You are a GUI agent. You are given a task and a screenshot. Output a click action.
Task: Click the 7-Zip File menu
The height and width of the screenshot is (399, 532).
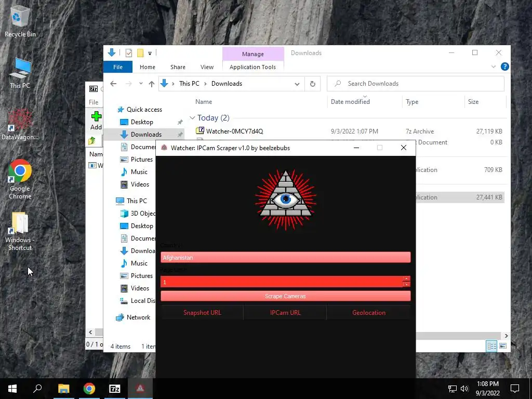tap(94, 102)
